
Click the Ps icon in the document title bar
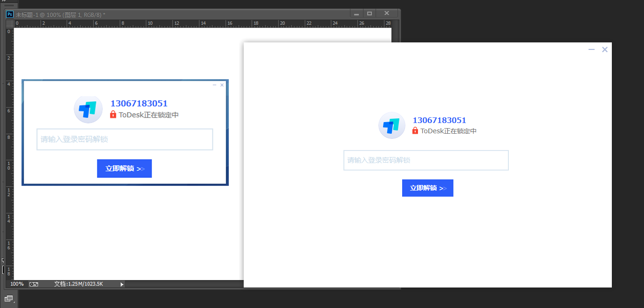(x=9, y=14)
